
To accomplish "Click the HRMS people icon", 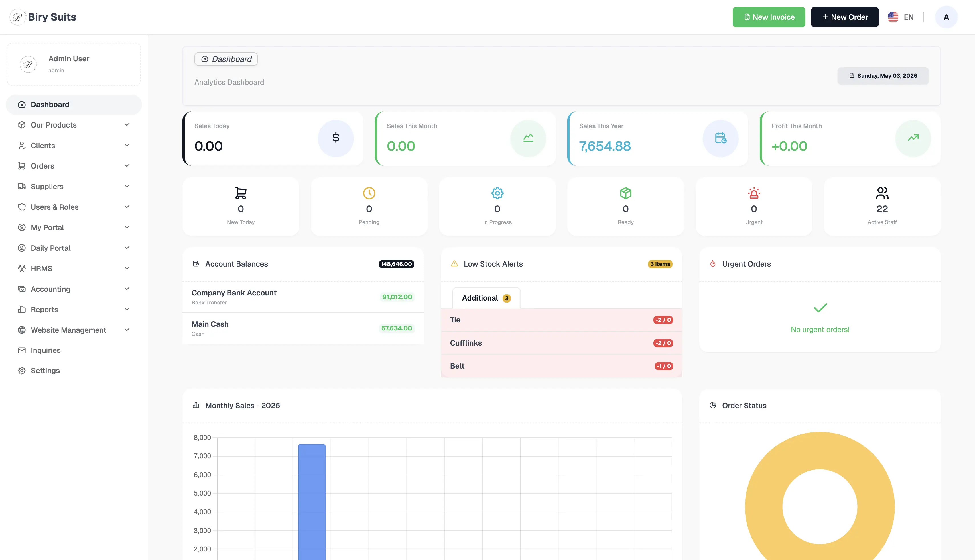I will (22, 268).
